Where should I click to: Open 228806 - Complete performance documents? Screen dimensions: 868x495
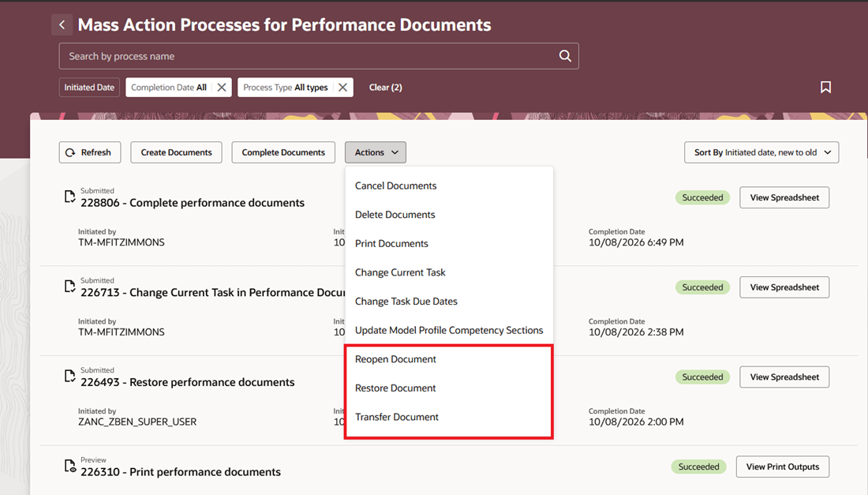click(x=193, y=203)
